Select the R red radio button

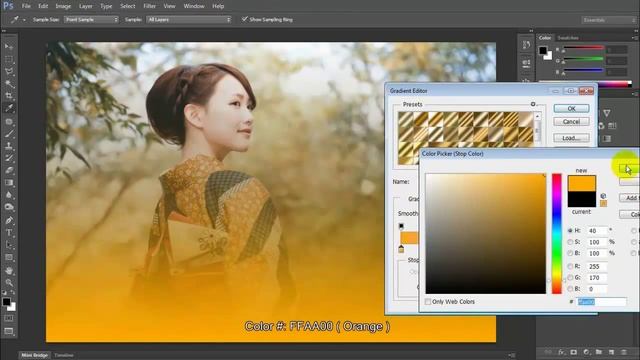pyautogui.click(x=570, y=266)
